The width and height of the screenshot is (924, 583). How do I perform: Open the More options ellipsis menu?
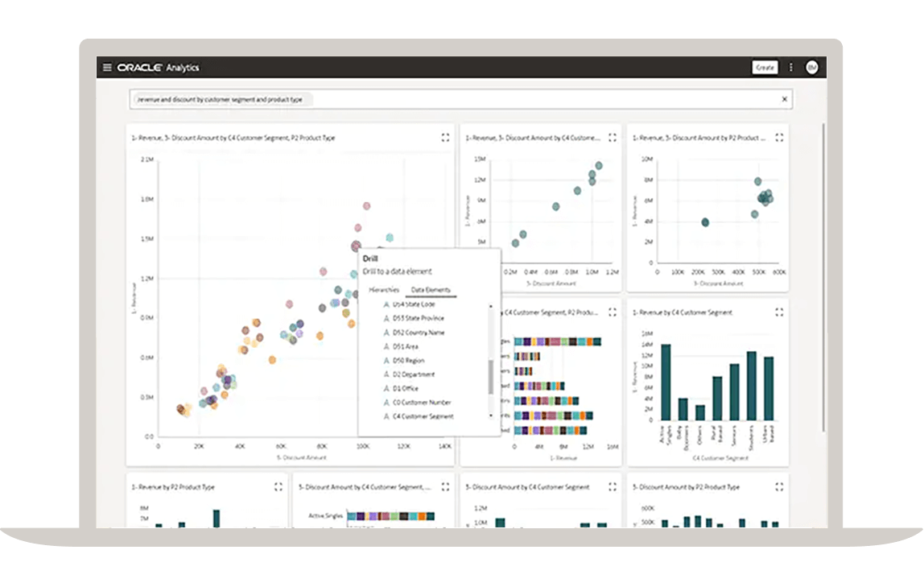click(790, 68)
